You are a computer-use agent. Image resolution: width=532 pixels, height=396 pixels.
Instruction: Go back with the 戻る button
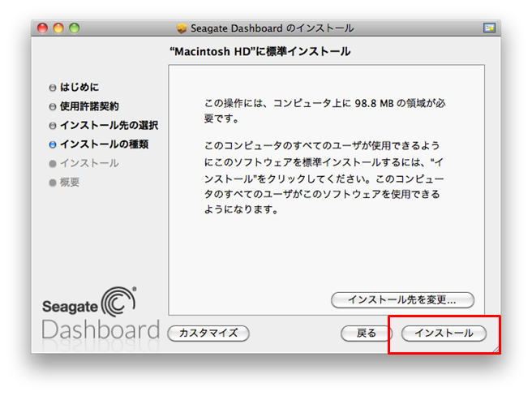[366, 333]
